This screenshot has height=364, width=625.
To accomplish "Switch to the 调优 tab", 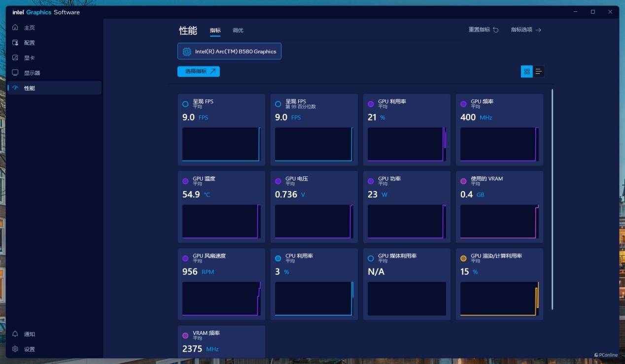I will click(238, 31).
